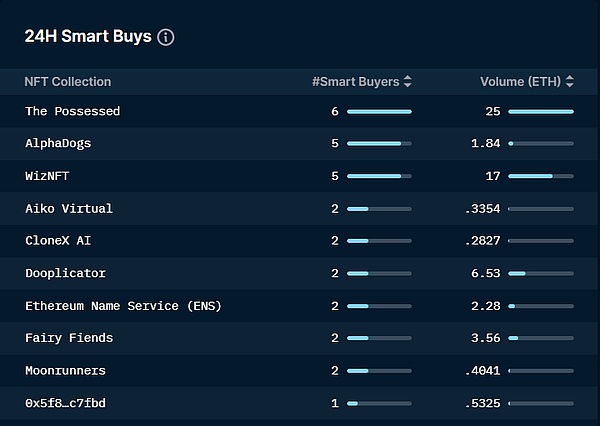Open The Possessed collection
The width and height of the screenshot is (600, 426).
click(x=73, y=111)
